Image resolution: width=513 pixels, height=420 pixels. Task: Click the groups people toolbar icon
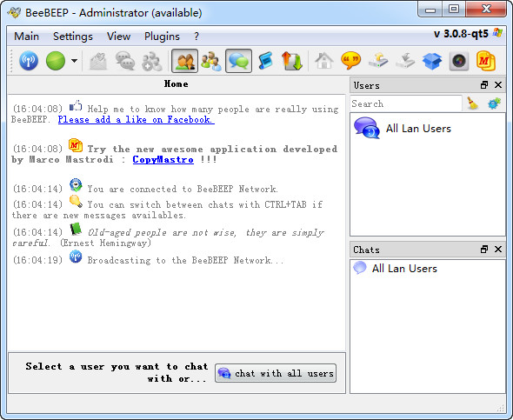[211, 61]
